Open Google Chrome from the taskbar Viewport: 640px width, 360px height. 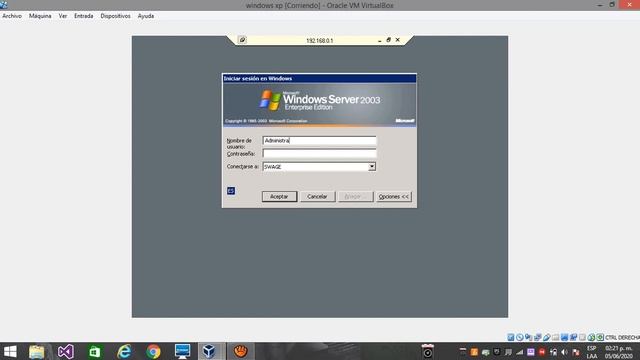153,351
